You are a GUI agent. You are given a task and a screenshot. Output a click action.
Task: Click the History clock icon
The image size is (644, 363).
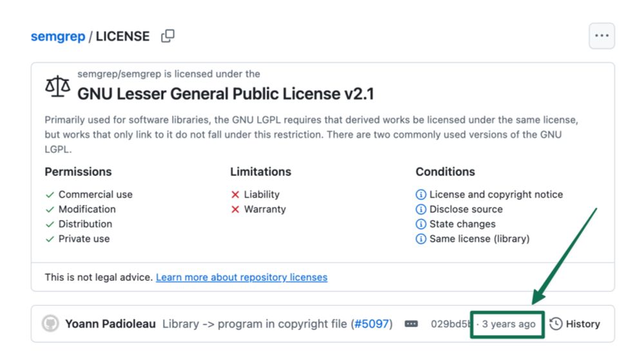click(x=556, y=324)
